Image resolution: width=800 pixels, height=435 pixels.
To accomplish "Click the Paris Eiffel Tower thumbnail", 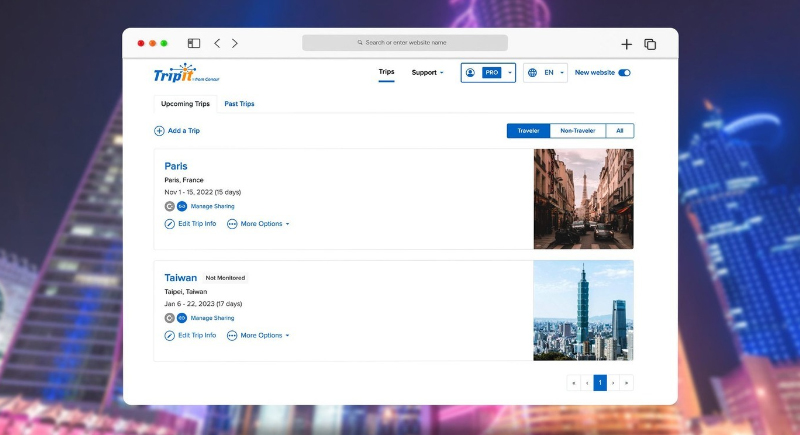I will click(583, 199).
